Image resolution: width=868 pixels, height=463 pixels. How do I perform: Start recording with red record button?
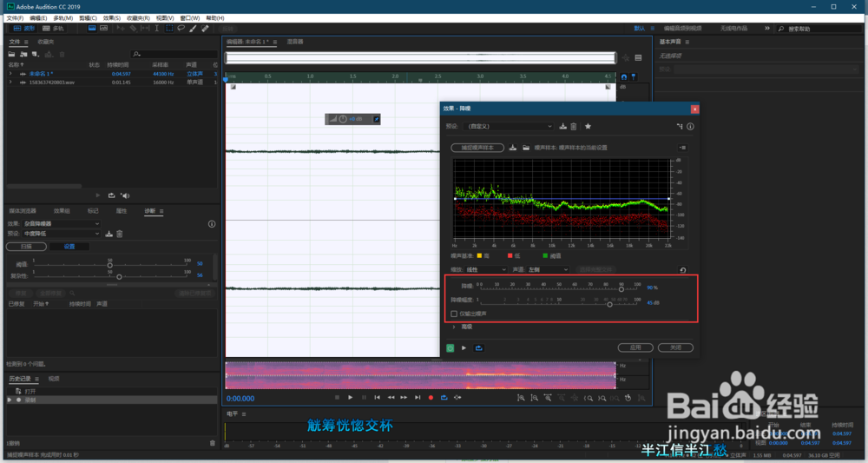(x=431, y=398)
